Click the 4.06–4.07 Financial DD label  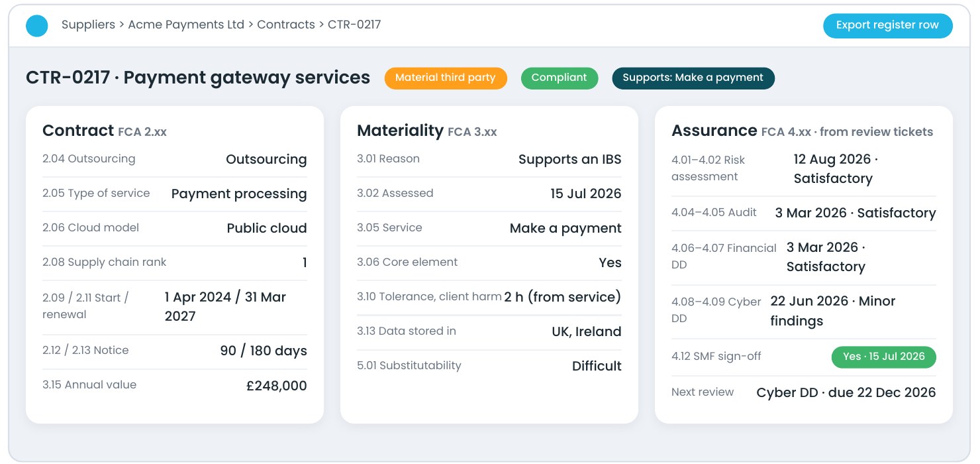tap(724, 257)
